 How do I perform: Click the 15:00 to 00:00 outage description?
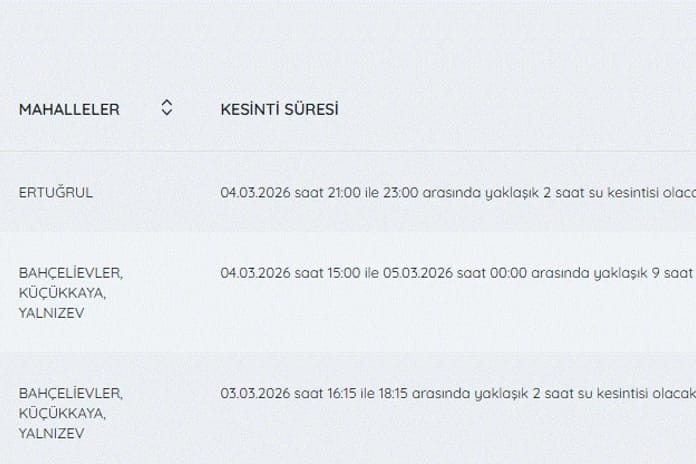(x=457, y=272)
